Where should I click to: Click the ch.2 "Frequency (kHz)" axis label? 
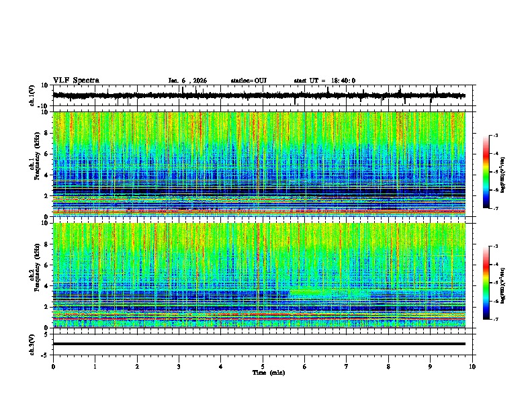coord(38,267)
